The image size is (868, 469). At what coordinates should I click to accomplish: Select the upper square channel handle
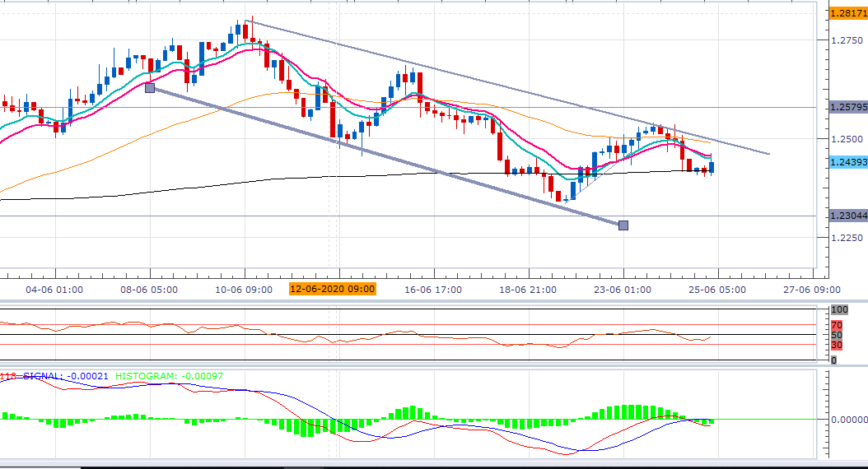(x=150, y=87)
